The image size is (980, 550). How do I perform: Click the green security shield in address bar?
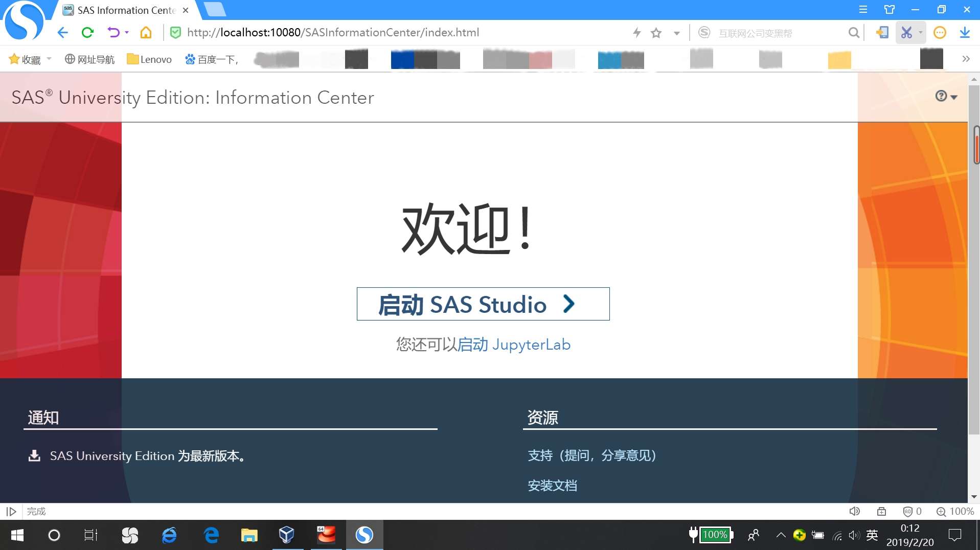pos(175,33)
